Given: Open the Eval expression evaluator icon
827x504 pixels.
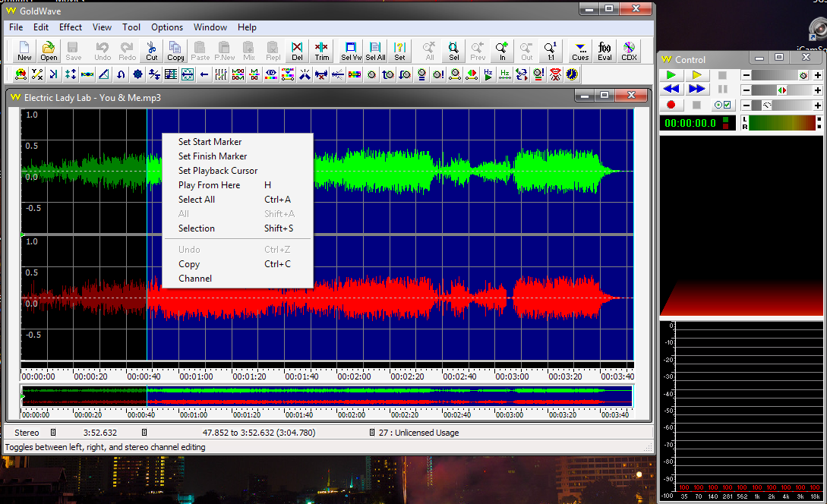Looking at the screenshot, I should click(604, 51).
